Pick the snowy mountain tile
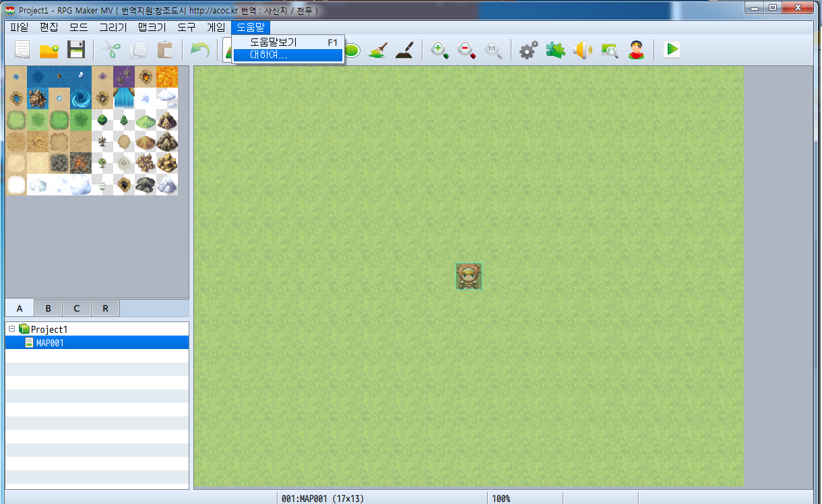 pos(167,185)
